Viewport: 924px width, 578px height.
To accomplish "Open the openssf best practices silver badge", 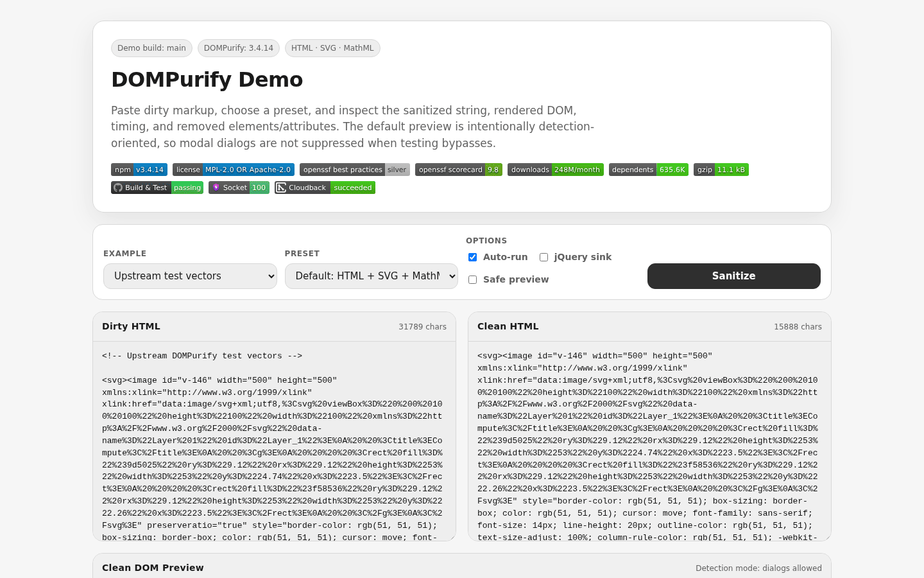I will click(355, 170).
